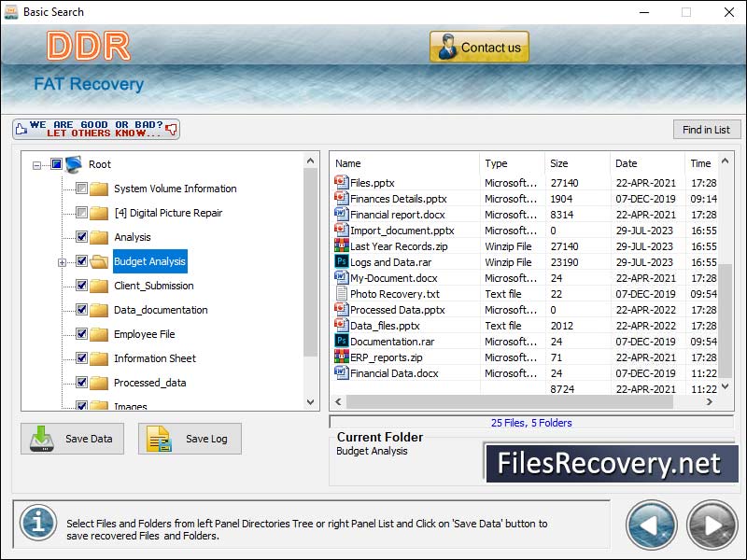Click the blue info icon near the bottom

point(38,524)
